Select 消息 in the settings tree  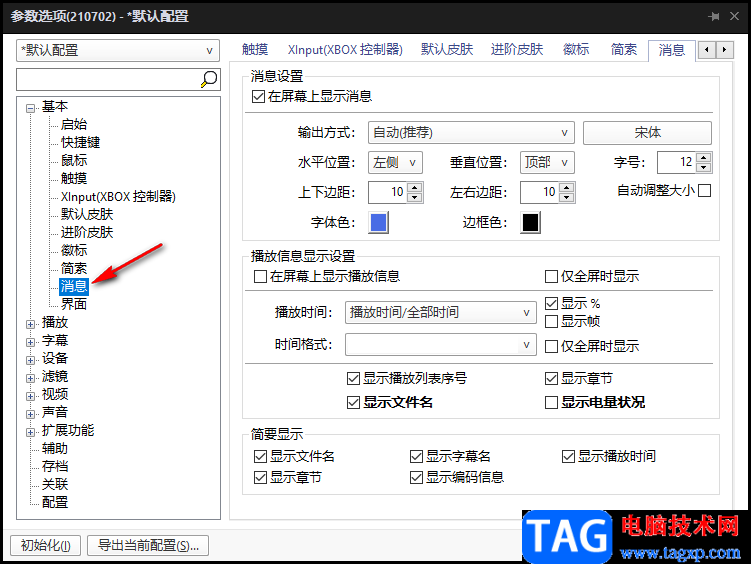tap(74, 286)
